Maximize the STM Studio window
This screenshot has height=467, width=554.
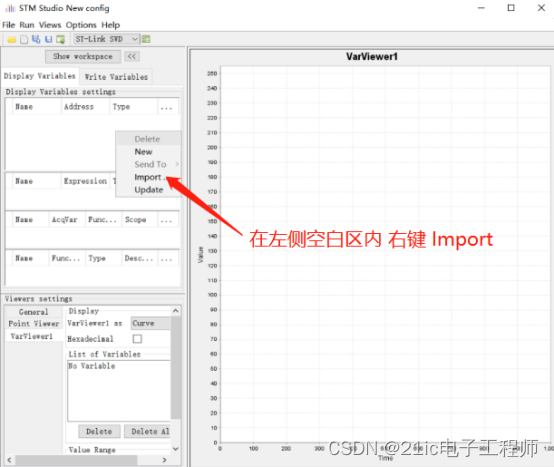click(511, 8)
